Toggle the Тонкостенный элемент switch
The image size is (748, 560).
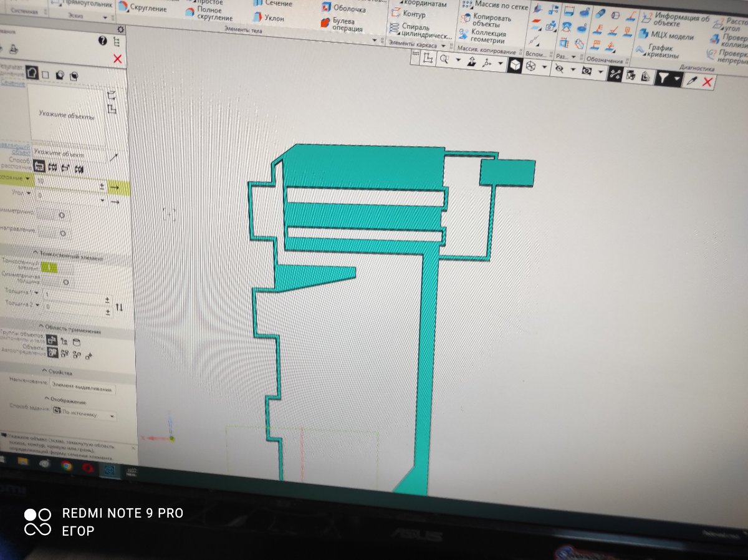tap(49, 268)
